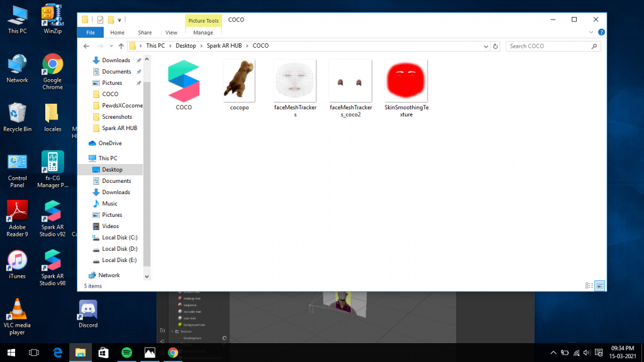
Task: Go up one folder level
Action: [121, 46]
